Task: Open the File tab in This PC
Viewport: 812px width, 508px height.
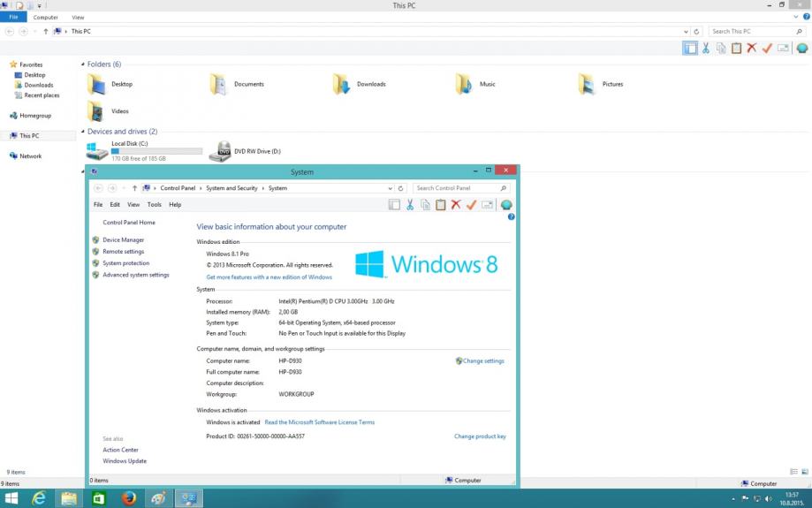Action: coord(13,17)
